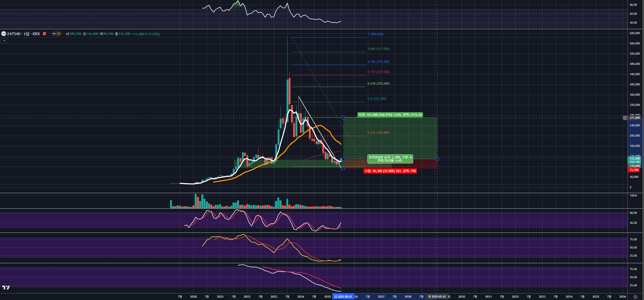Click the top-right handle of long position target
Viewport: 644px width, 300px height.
343,117
